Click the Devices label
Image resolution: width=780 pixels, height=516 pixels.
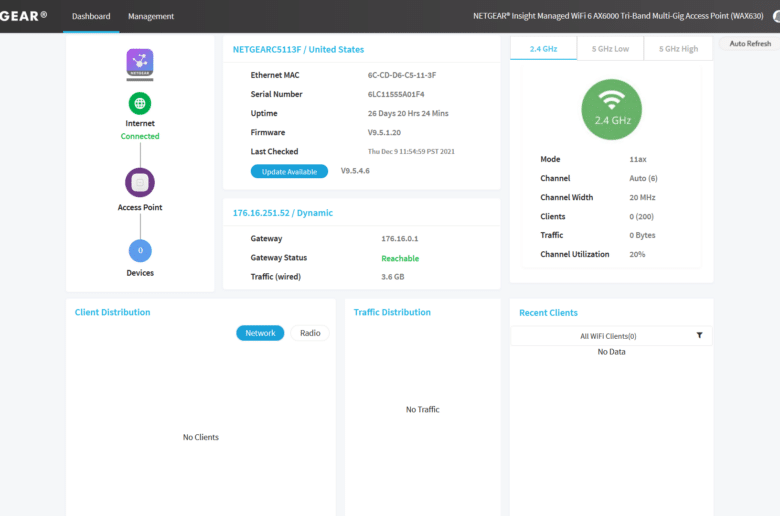(140, 273)
